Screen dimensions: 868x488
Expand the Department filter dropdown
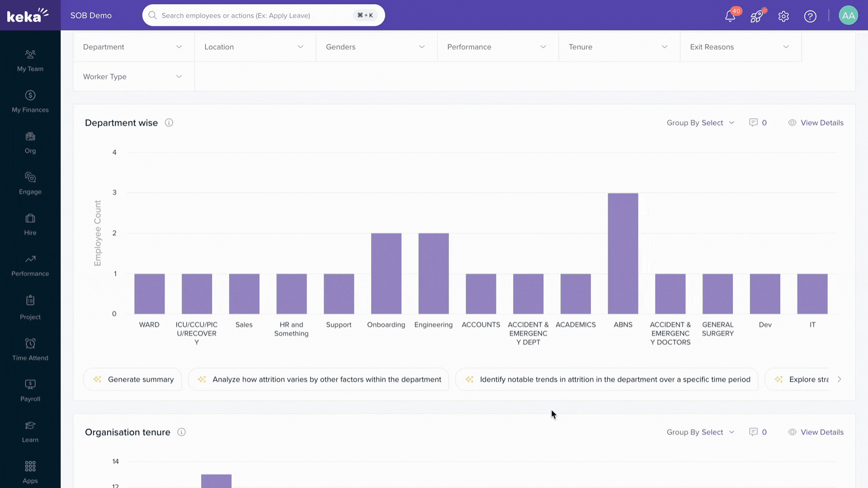133,47
